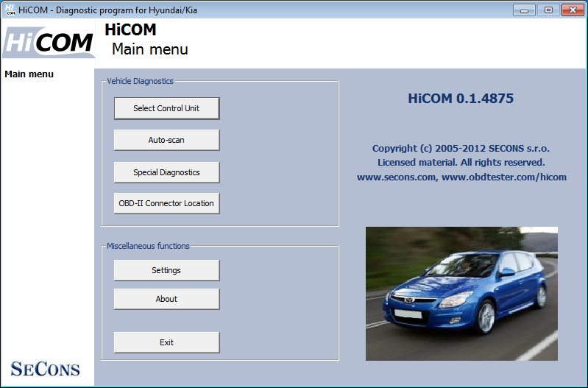
Task: Close the HiCOM window
Action: pos(573,10)
